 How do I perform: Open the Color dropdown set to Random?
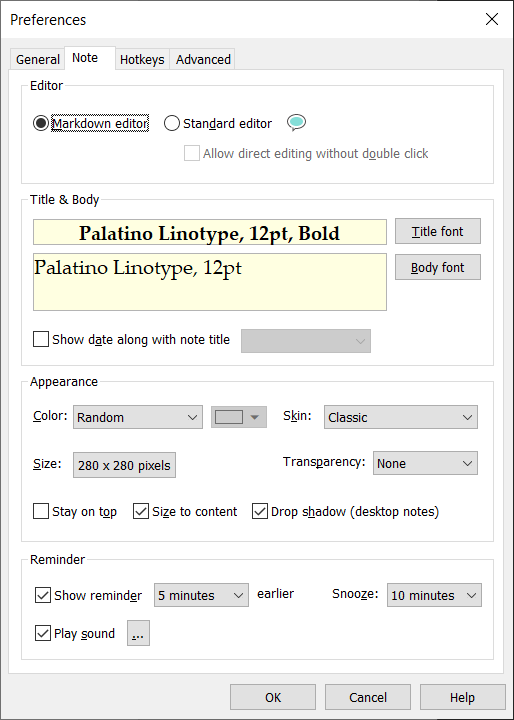click(x=138, y=417)
